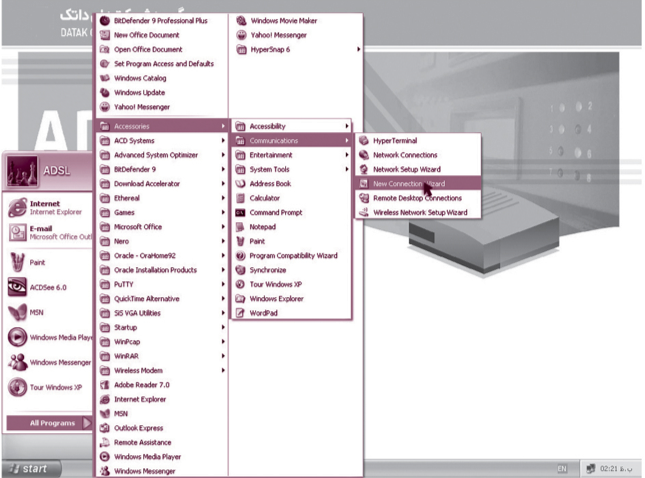
Task: Click the Tour Windows XP icon in Accessories
Action: click(240, 285)
